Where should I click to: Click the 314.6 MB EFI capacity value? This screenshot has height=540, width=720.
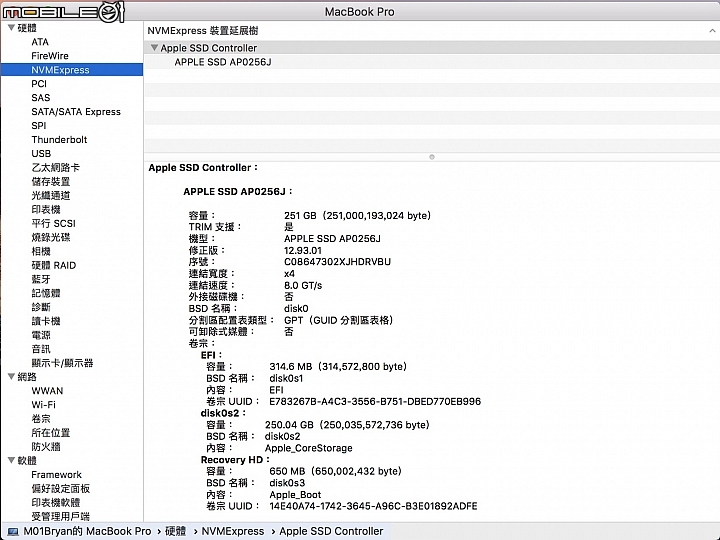click(338, 367)
